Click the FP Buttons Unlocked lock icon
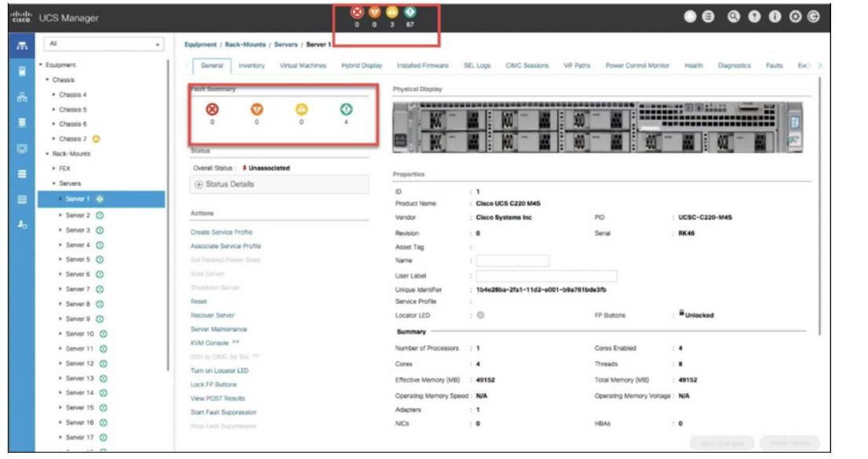This screenshot has width=868, height=459. (681, 313)
